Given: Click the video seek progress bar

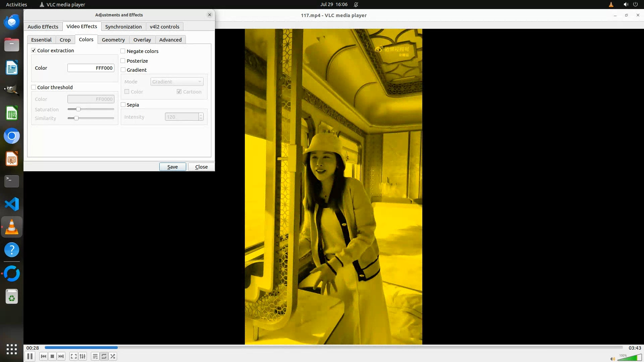Looking at the screenshot, I should (x=333, y=348).
